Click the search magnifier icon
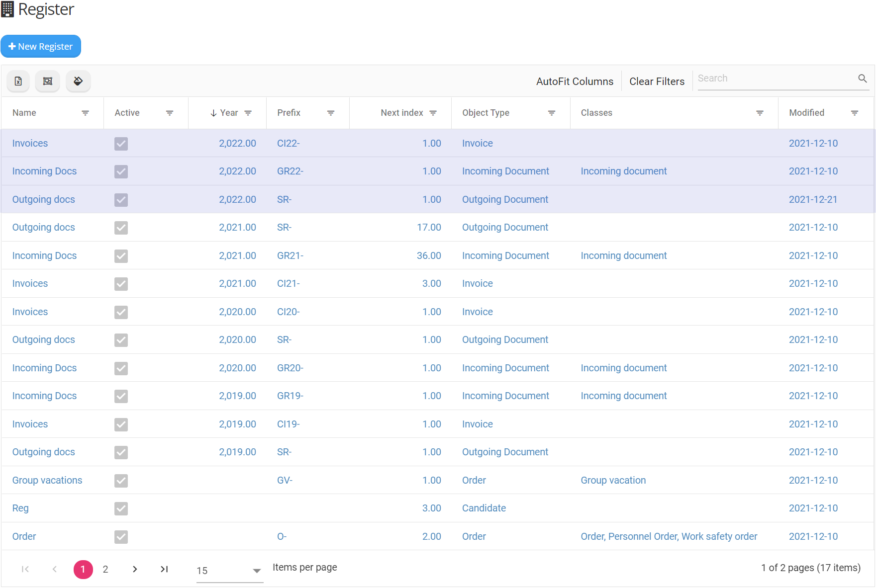Viewport: 876px width, 588px height. pyautogui.click(x=862, y=78)
